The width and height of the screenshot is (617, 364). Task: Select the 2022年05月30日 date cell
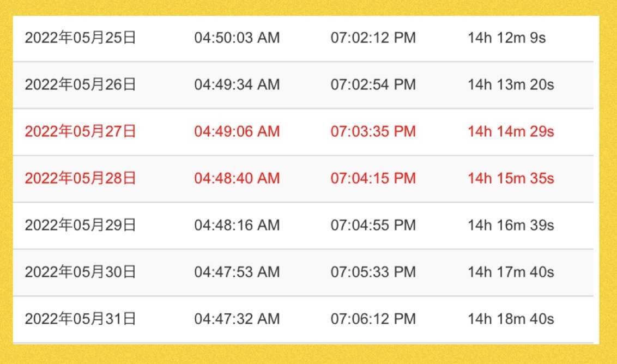(80, 272)
